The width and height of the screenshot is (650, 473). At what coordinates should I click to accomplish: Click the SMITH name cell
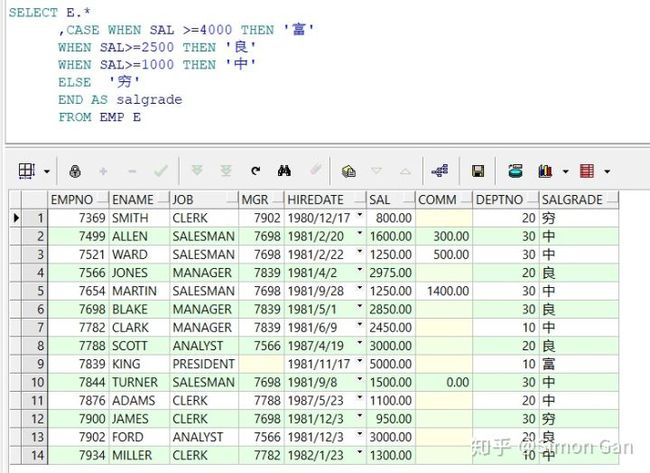[139, 218]
